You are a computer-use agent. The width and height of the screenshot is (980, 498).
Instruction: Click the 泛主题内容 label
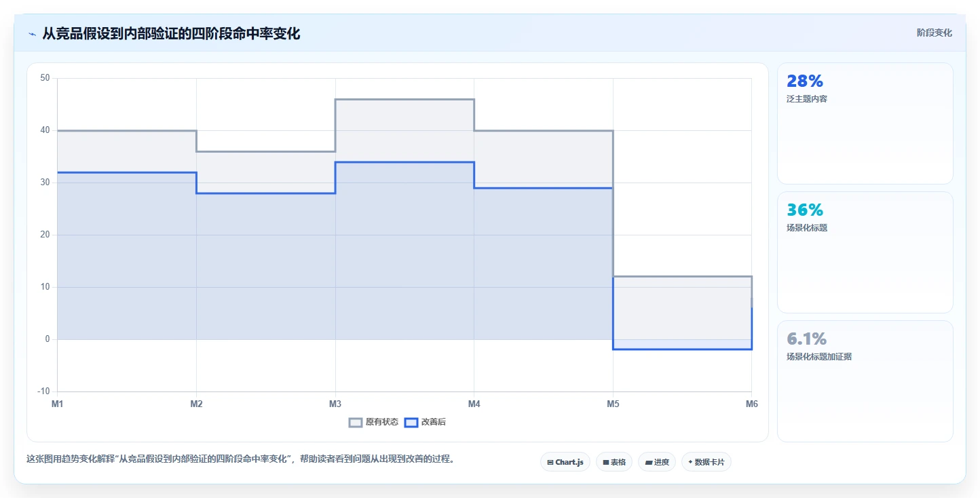(807, 99)
